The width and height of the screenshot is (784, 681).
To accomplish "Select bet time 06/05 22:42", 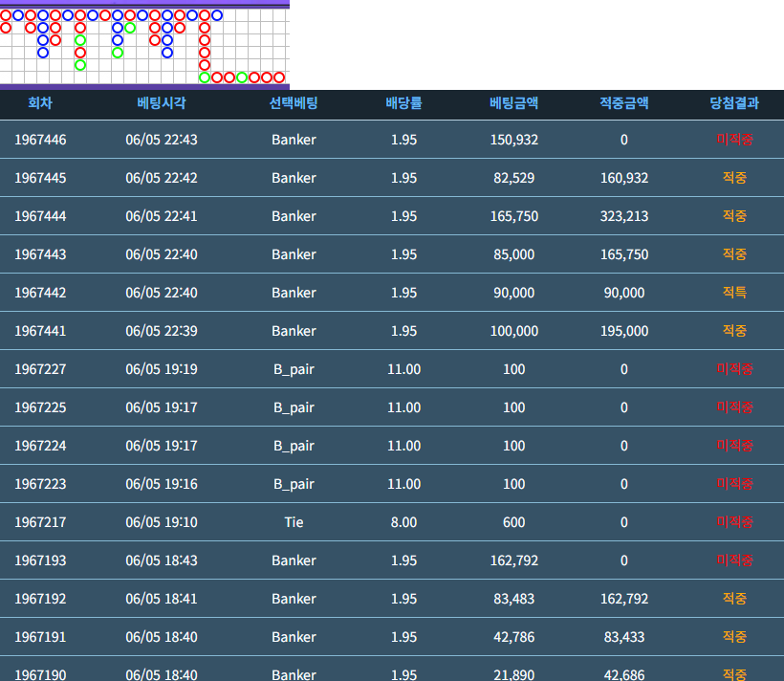I will 162,178.
